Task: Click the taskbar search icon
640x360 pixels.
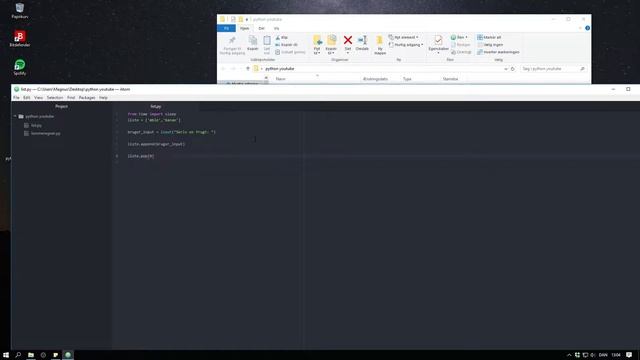Action: pos(18,355)
